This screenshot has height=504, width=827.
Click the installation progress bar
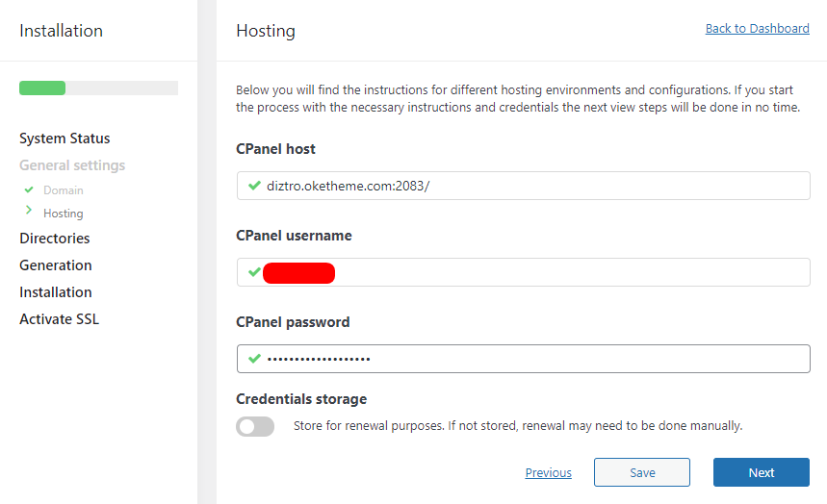click(98, 88)
